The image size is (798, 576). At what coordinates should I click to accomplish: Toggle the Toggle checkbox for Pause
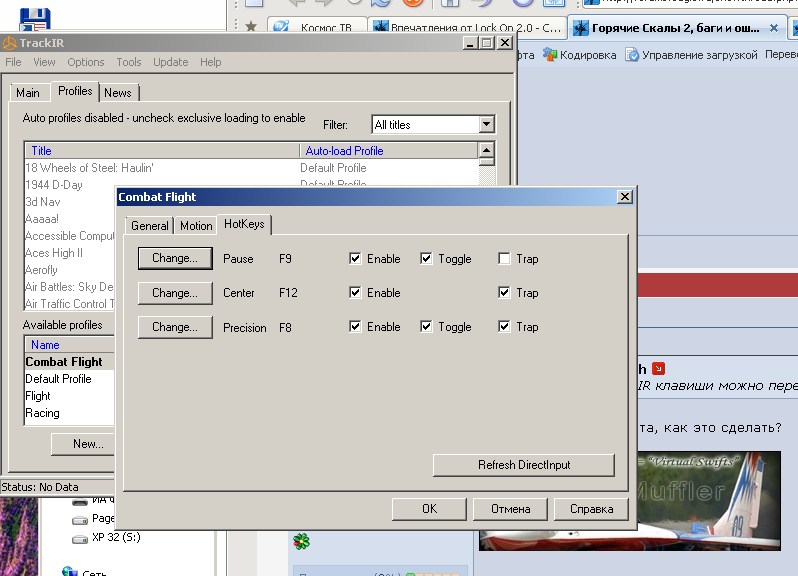click(426, 258)
